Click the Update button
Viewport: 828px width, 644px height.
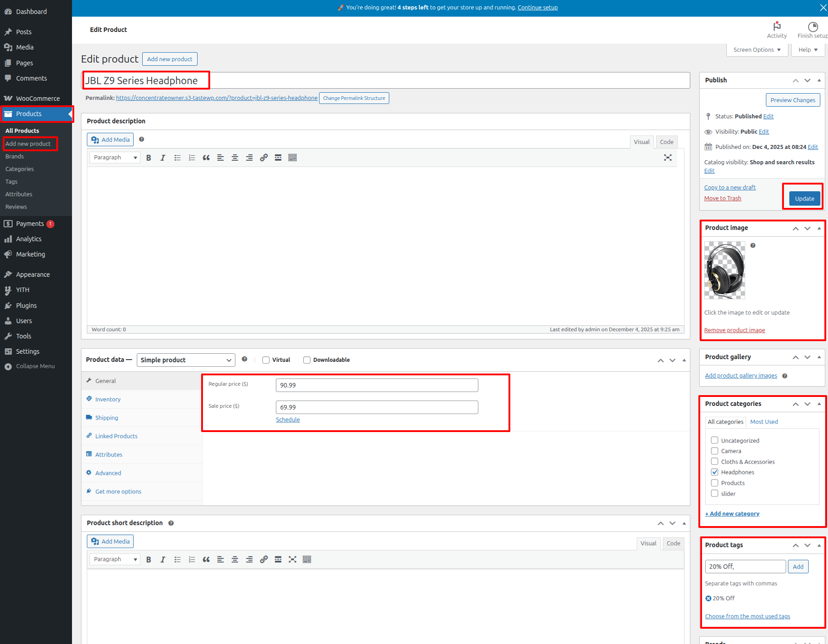[x=804, y=198]
